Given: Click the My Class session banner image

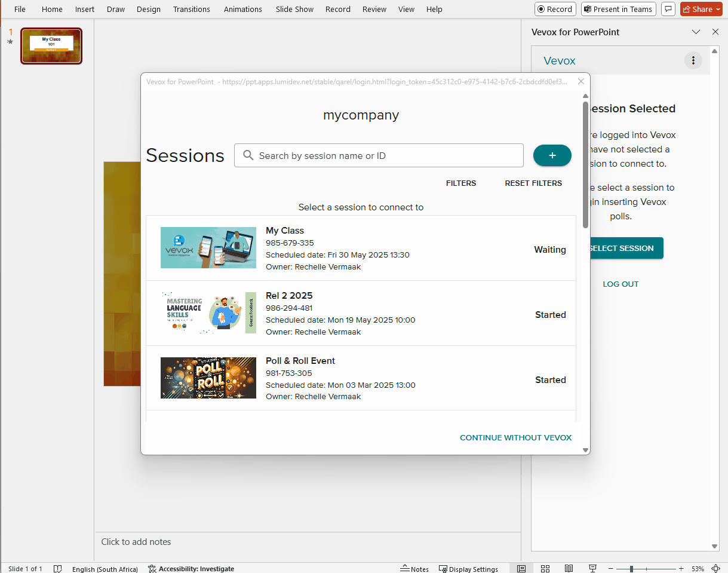Looking at the screenshot, I should [x=208, y=247].
